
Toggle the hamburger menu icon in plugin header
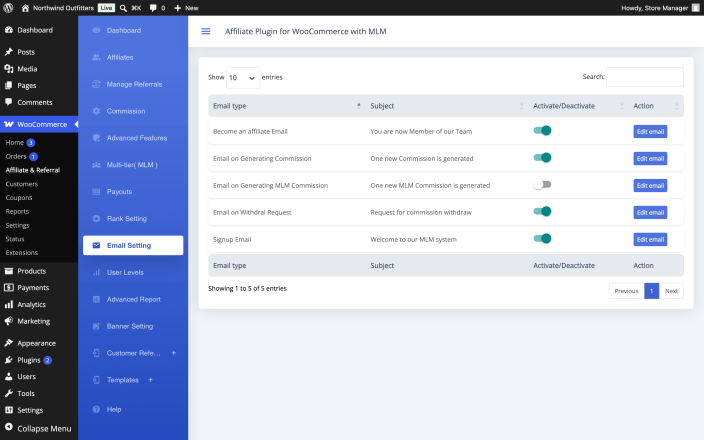pos(206,31)
